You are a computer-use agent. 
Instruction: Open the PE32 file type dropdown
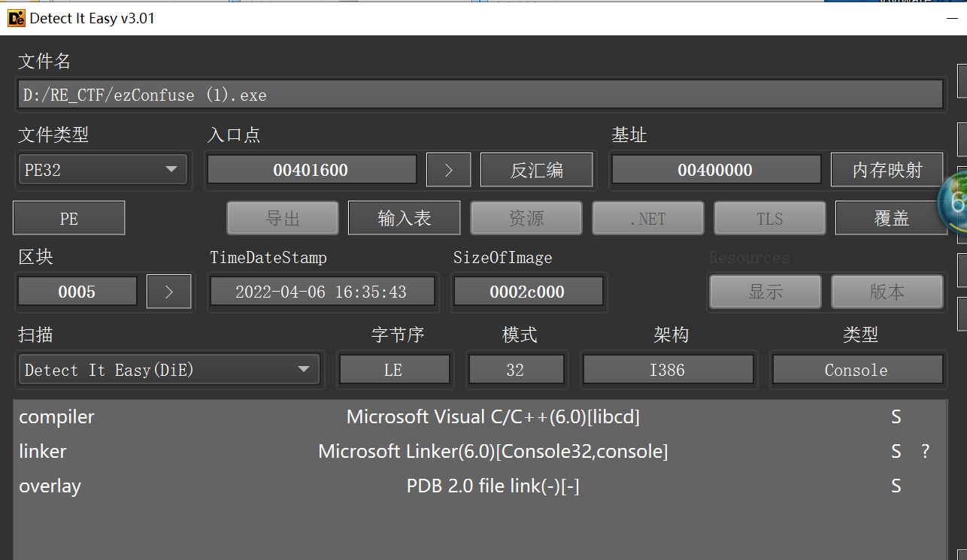click(x=102, y=169)
